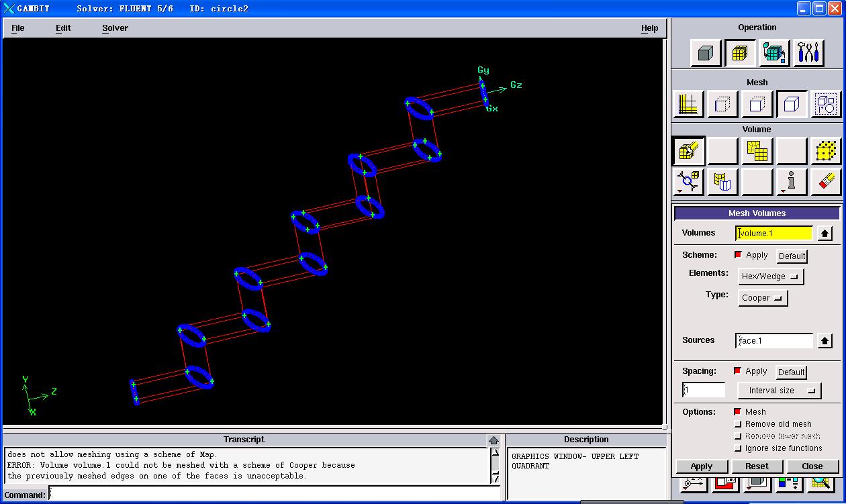846x504 pixels.
Task: Choose the Boundary Layer mesh icon
Action: point(688,104)
